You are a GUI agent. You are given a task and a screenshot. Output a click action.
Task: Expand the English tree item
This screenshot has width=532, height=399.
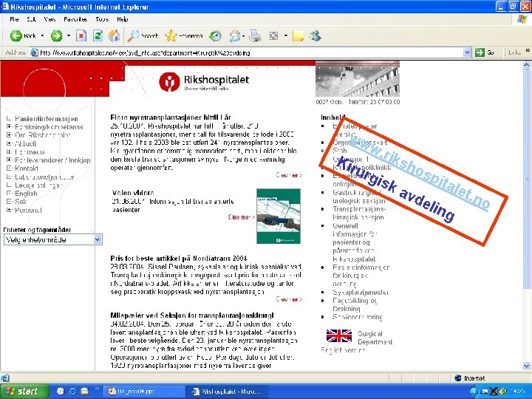click(9, 194)
